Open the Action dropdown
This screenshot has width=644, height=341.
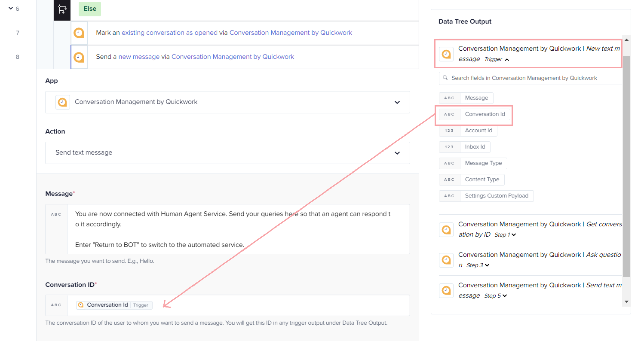point(227,153)
